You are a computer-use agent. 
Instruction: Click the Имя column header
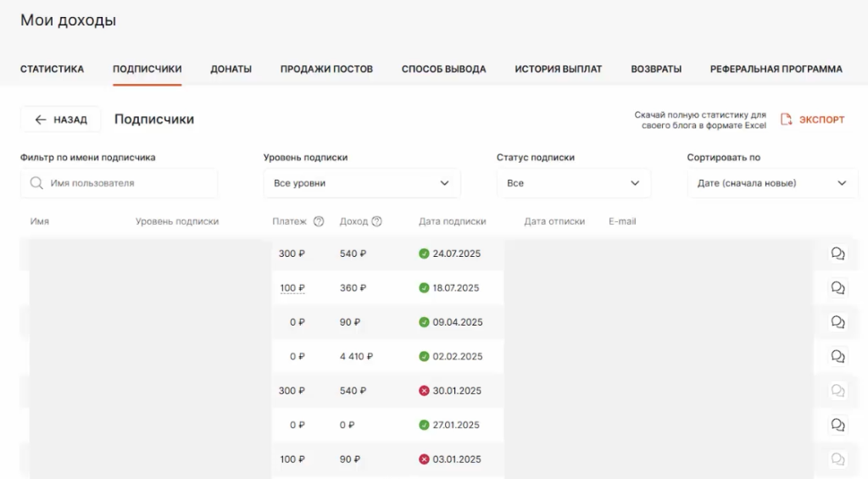(39, 221)
